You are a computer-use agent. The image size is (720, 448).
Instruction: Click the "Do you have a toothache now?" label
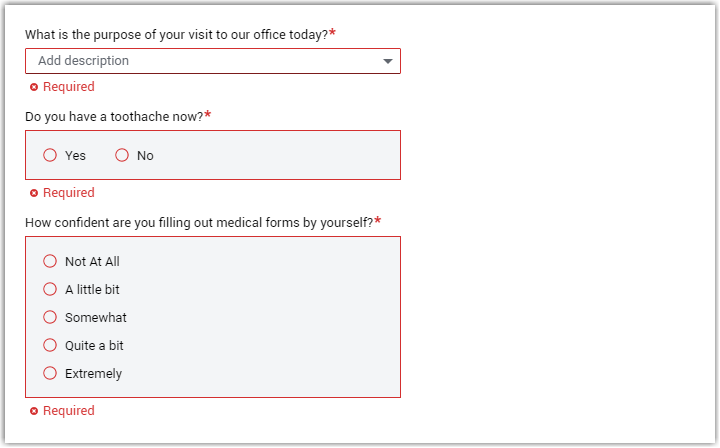(x=114, y=117)
